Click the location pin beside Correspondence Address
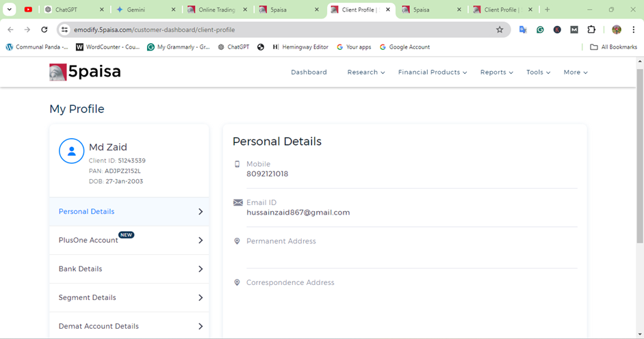644x339 pixels. click(237, 282)
